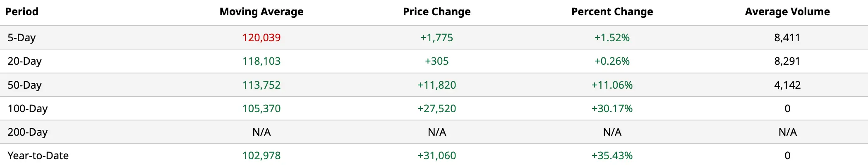Click the 118,103 moving average value
Screen dimensions: 868x165
point(261,61)
